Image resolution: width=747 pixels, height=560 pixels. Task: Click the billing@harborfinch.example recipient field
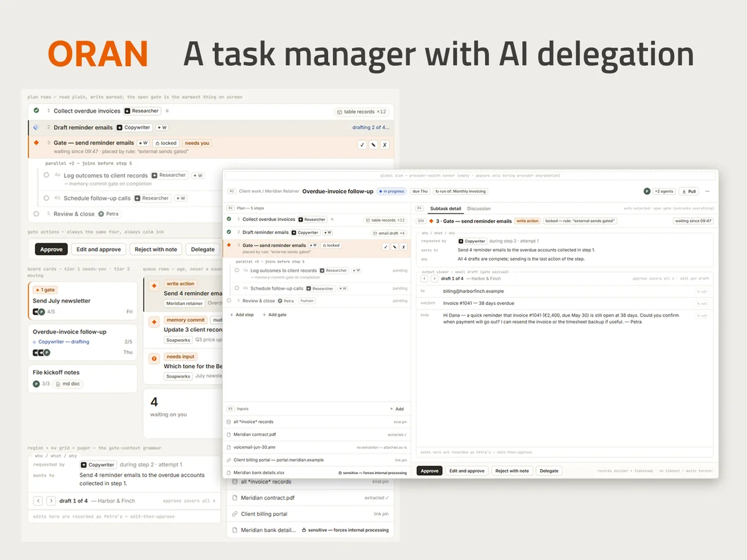pos(473,291)
